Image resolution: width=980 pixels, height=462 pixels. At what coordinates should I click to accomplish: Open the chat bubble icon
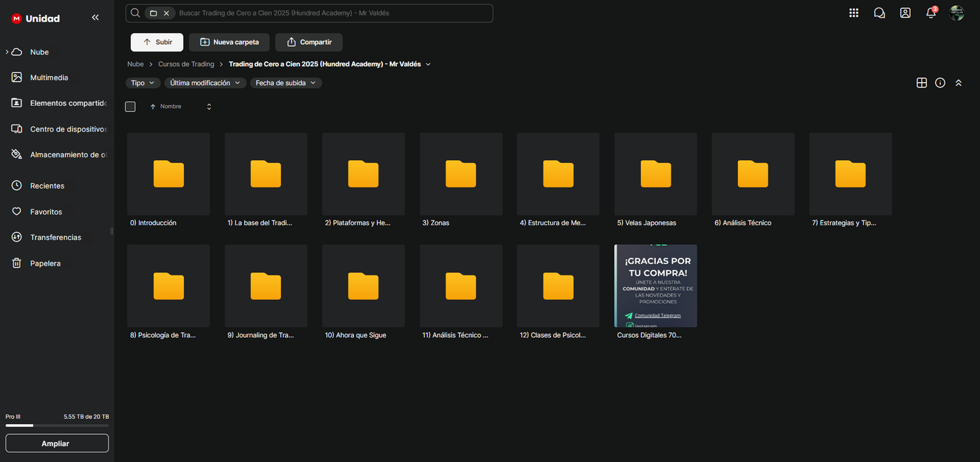880,13
